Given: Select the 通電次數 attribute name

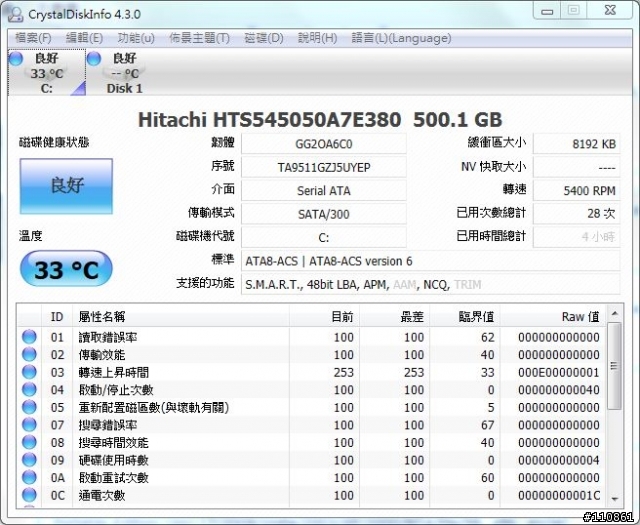Looking at the screenshot, I should point(102,495).
